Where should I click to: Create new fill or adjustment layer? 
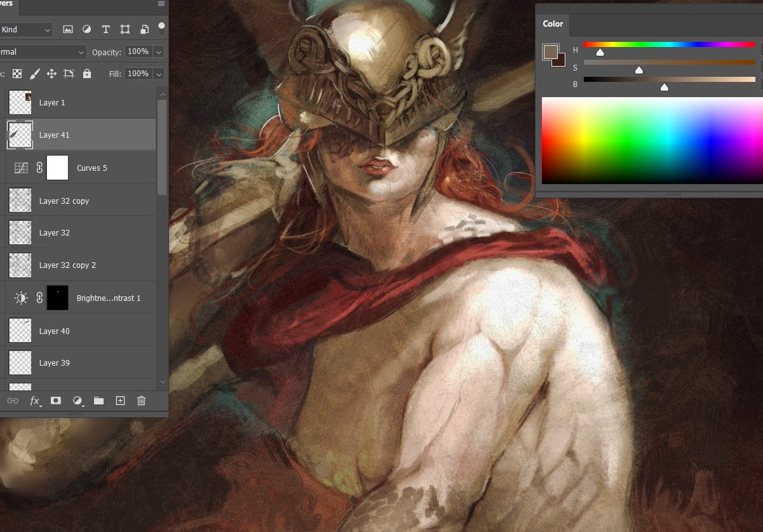coord(78,400)
